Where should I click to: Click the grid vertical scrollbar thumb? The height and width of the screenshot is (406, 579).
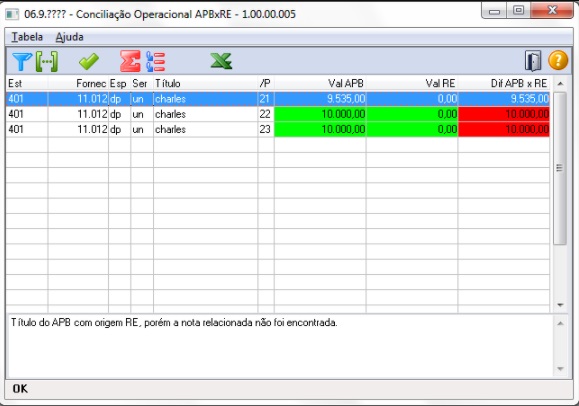[560, 168]
